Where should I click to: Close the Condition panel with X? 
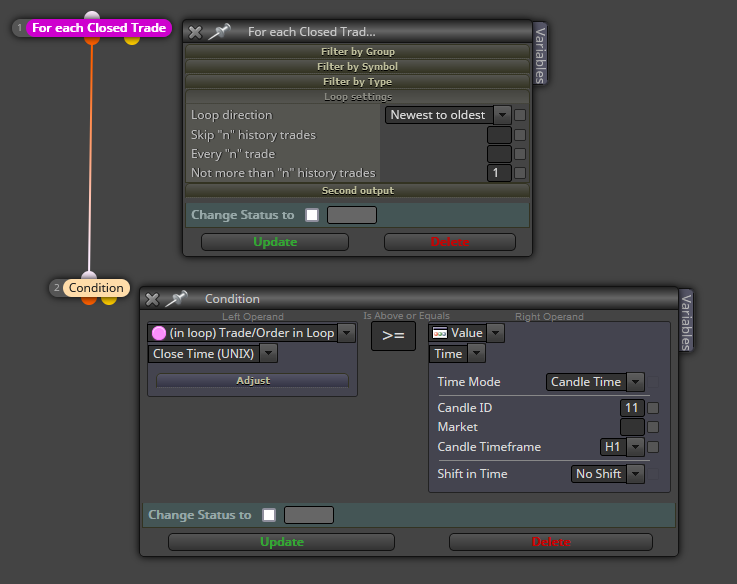click(152, 299)
